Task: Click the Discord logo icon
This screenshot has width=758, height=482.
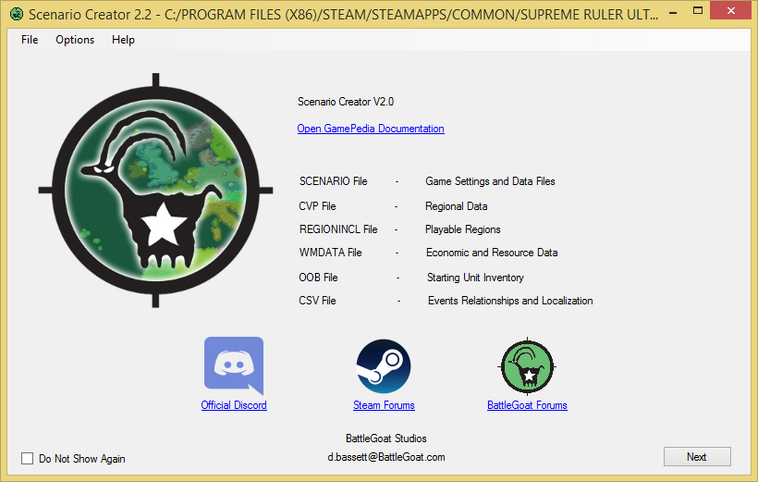Action: tap(234, 365)
